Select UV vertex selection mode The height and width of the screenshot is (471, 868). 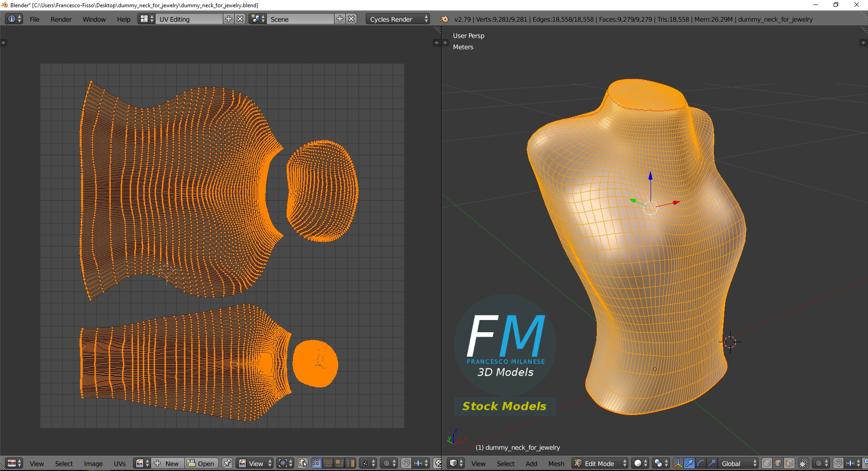(316, 463)
